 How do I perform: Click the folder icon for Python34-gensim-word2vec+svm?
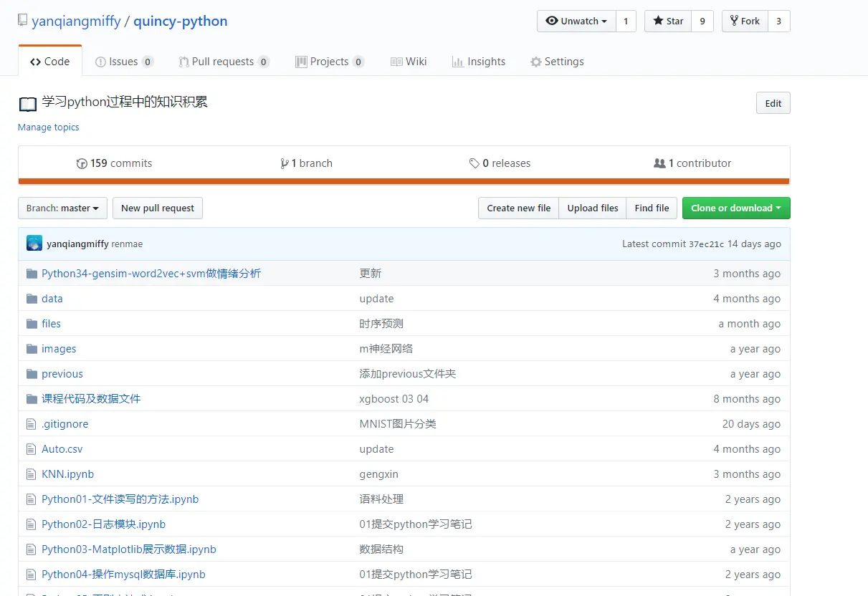[x=32, y=274]
